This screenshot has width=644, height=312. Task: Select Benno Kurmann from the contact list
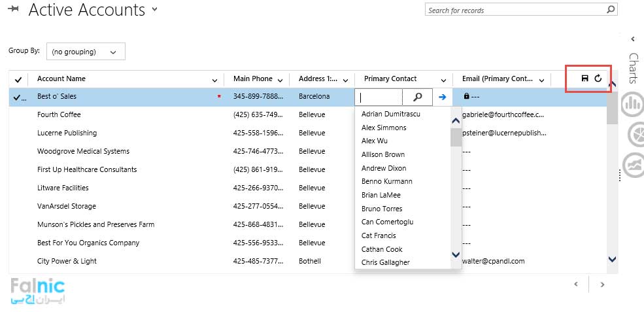387,181
